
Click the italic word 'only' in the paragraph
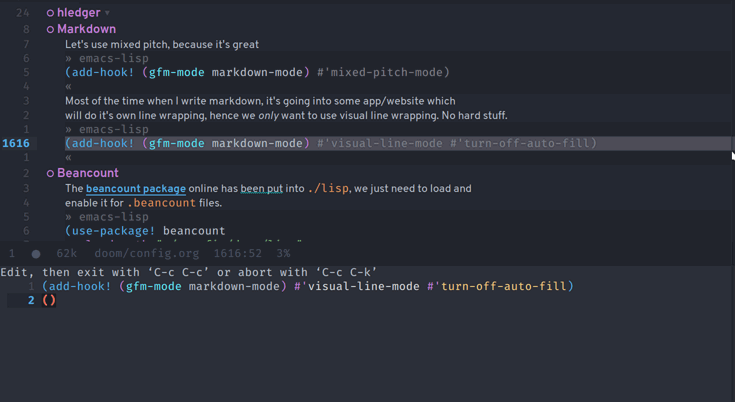tap(268, 115)
